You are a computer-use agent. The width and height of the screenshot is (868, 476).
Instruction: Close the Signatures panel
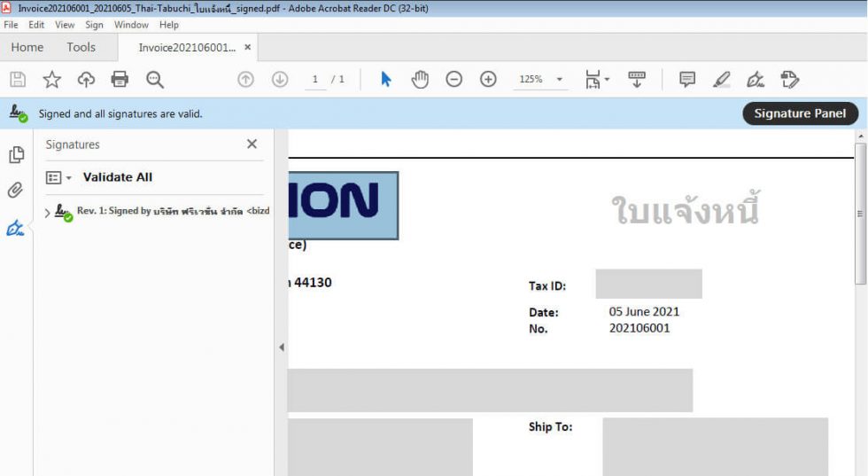[x=252, y=144]
